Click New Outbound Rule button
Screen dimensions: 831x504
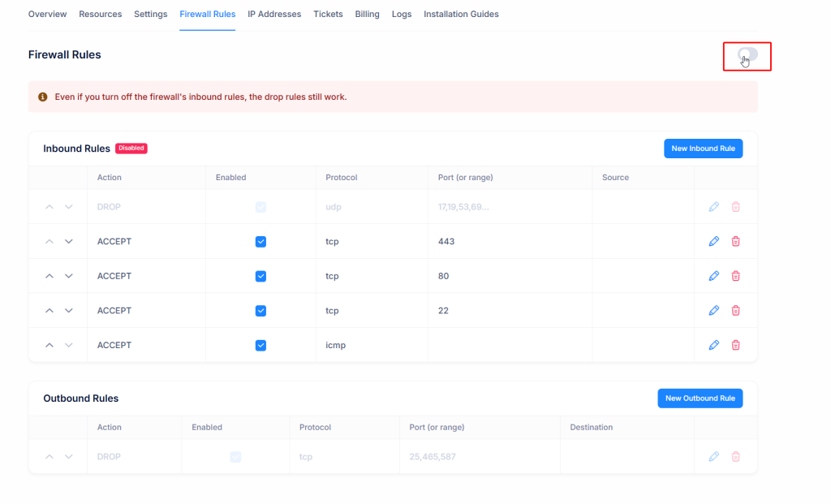700,398
